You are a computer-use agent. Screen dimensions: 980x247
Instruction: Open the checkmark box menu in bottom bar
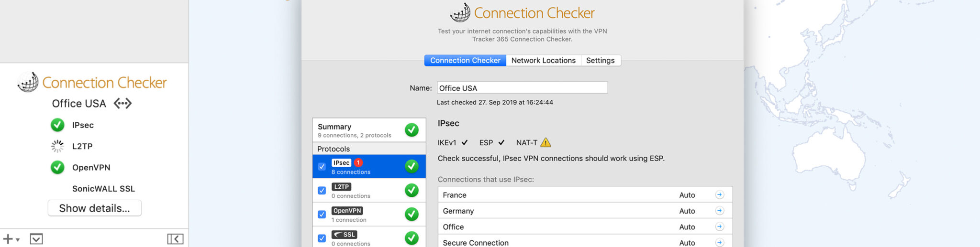pyautogui.click(x=36, y=239)
